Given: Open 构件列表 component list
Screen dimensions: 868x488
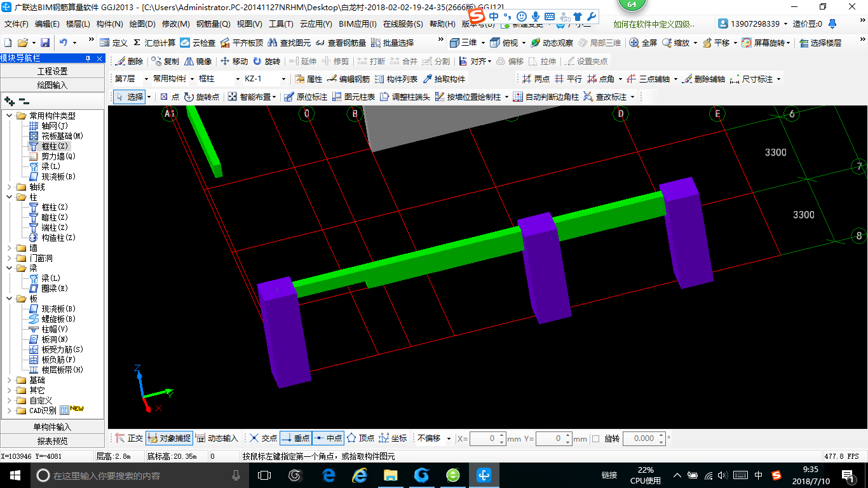Looking at the screenshot, I should [x=396, y=79].
